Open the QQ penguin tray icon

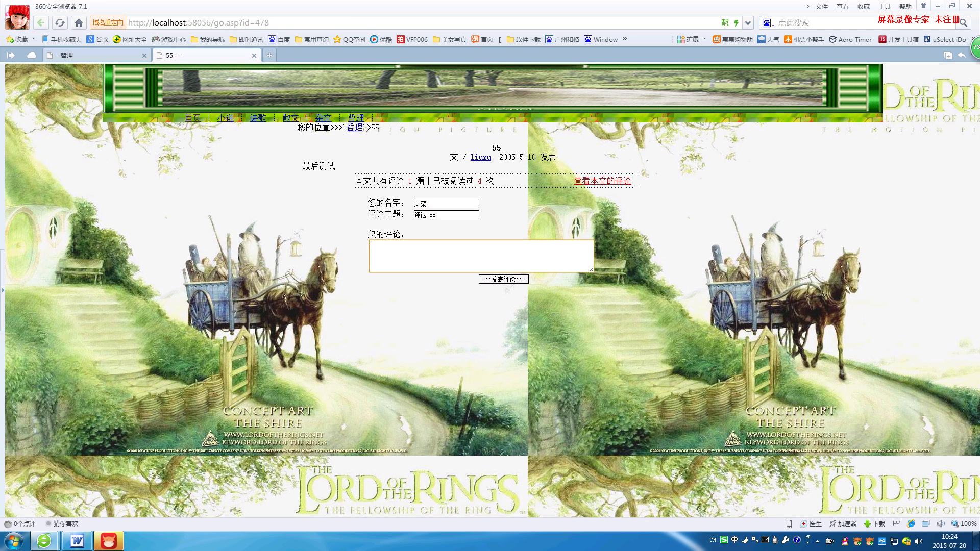click(x=844, y=541)
